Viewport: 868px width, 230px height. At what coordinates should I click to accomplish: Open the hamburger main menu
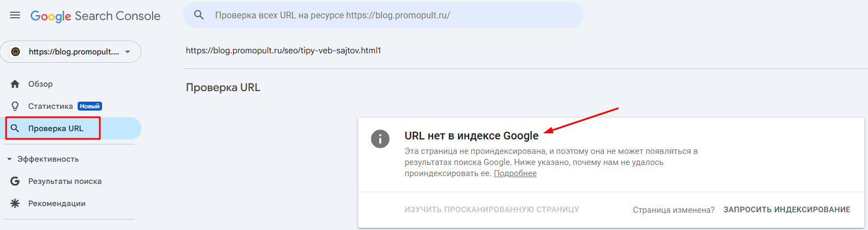[x=15, y=16]
